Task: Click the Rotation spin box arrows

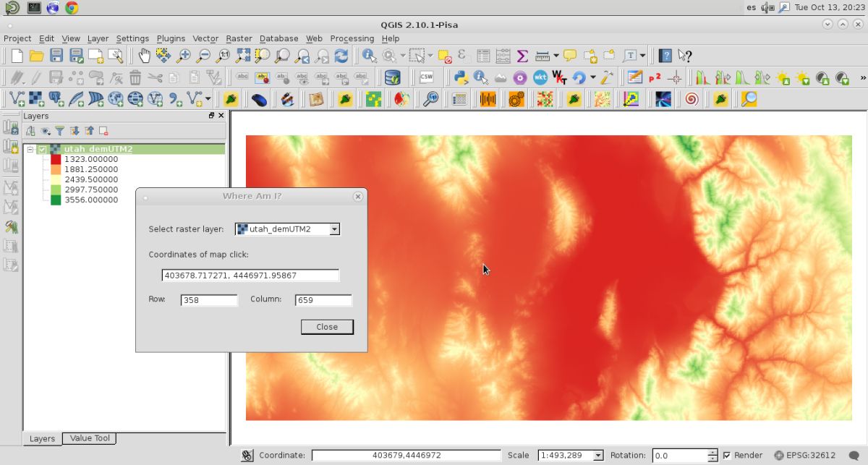Action: (x=713, y=456)
